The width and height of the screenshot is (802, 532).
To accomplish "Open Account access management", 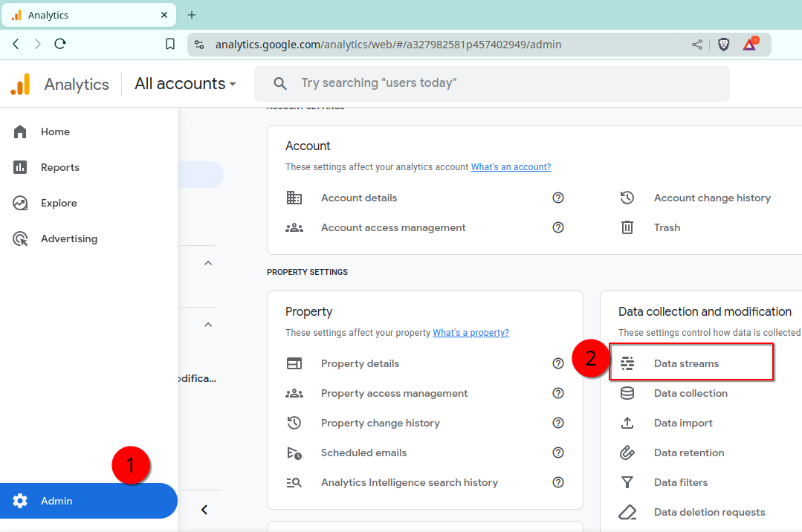I will point(393,227).
